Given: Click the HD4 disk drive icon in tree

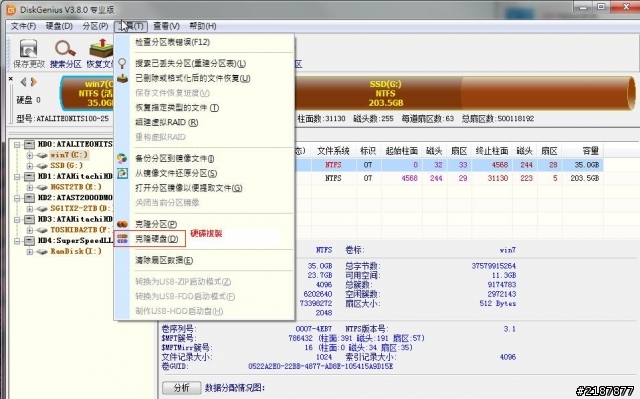Looking at the screenshot, I should click(29, 241).
